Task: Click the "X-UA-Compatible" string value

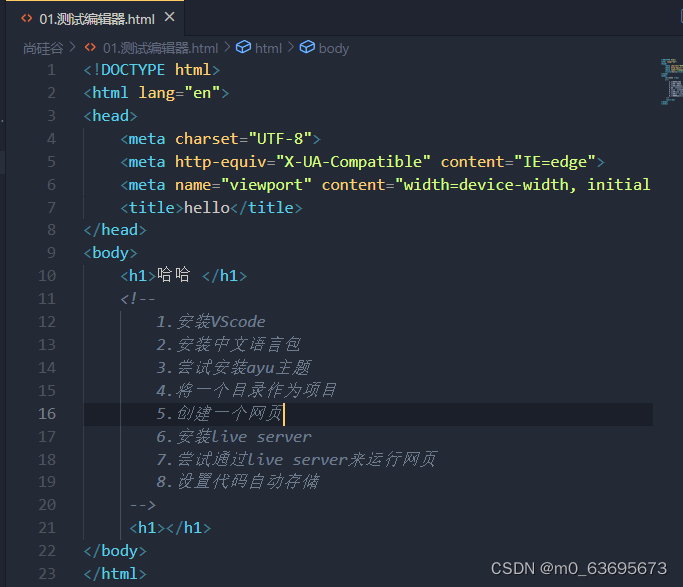Action: (353, 162)
